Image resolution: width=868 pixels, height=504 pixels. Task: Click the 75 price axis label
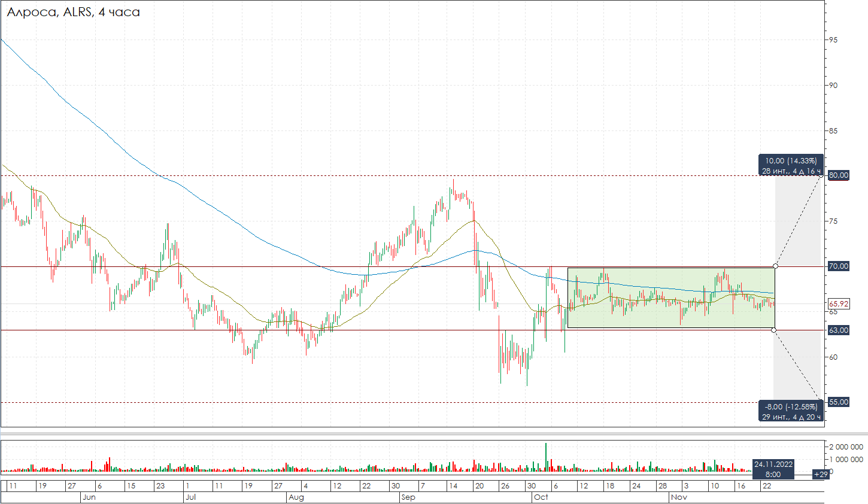tap(833, 221)
